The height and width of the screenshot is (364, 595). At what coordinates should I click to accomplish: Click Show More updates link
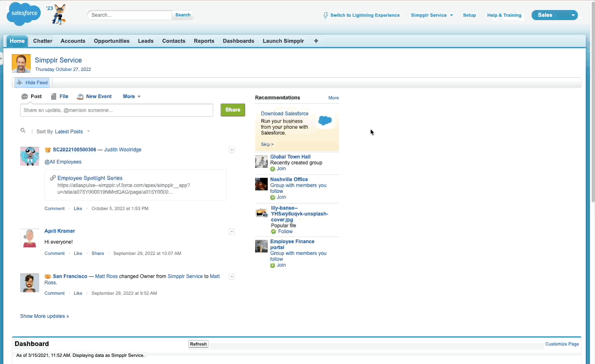[44, 316]
